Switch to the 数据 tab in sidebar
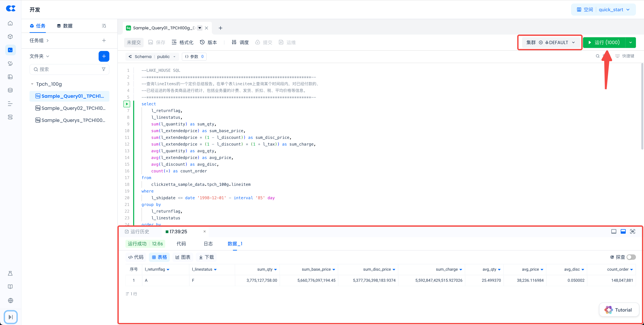This screenshot has height=325, width=644. (65, 26)
